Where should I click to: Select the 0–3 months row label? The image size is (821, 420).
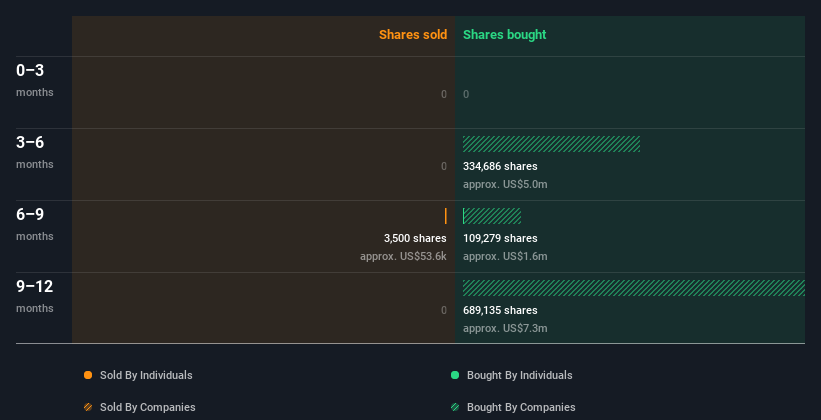(35, 80)
